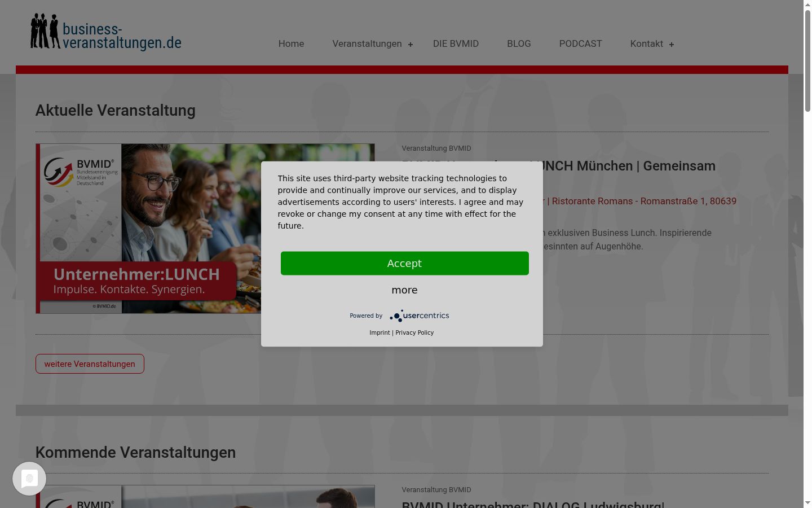Click the scrollbar down arrow
The width and height of the screenshot is (812, 508).
point(807,502)
